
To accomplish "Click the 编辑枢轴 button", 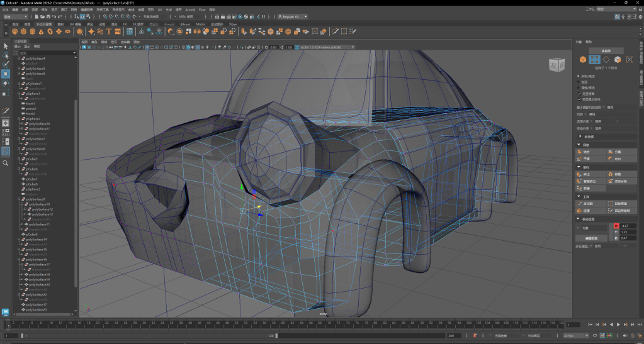I will pos(590,238).
